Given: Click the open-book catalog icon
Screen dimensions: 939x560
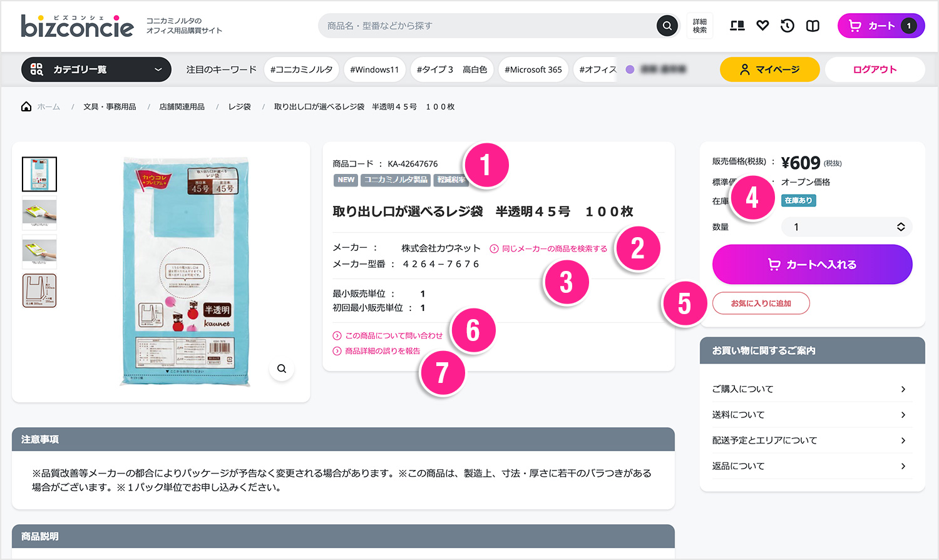Looking at the screenshot, I should [x=813, y=26].
